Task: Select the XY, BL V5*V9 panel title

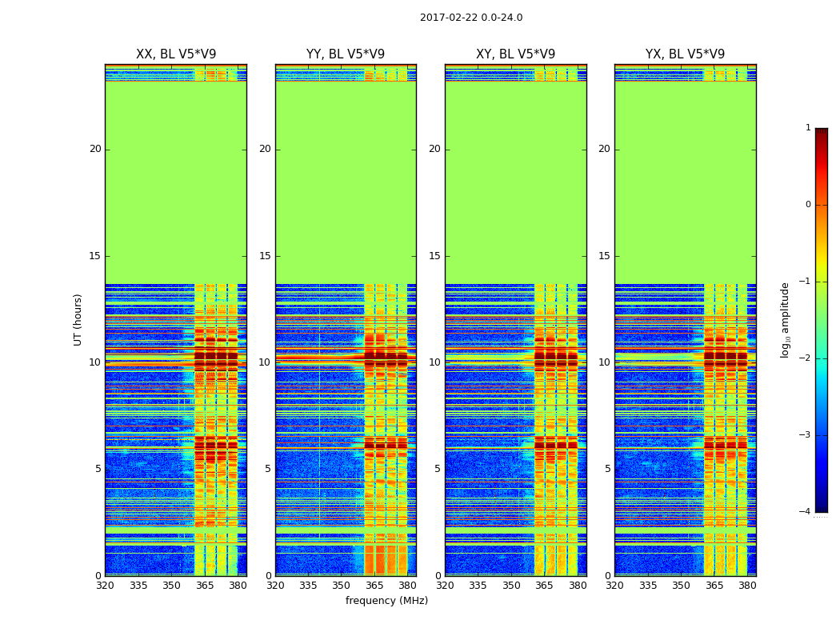Action: (515, 54)
